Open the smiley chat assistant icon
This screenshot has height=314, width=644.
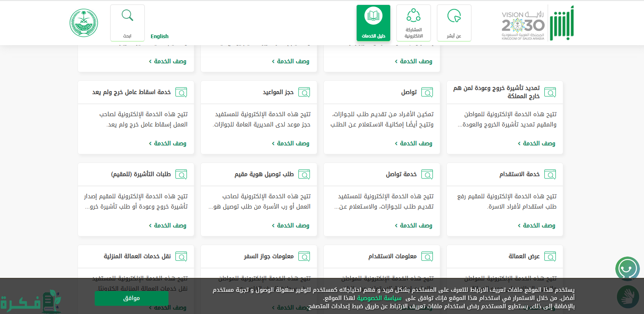pyautogui.click(x=627, y=269)
